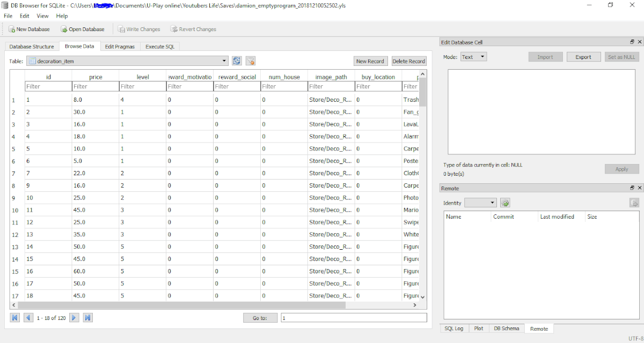The height and width of the screenshot is (343, 644).
Task: Click the Last modified column header in Remote
Action: click(x=561, y=217)
